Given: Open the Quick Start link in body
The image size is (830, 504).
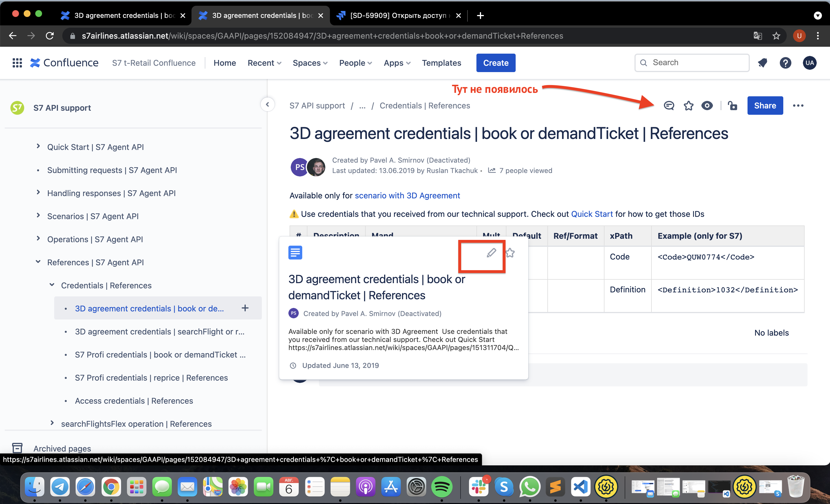Looking at the screenshot, I should [x=592, y=214].
